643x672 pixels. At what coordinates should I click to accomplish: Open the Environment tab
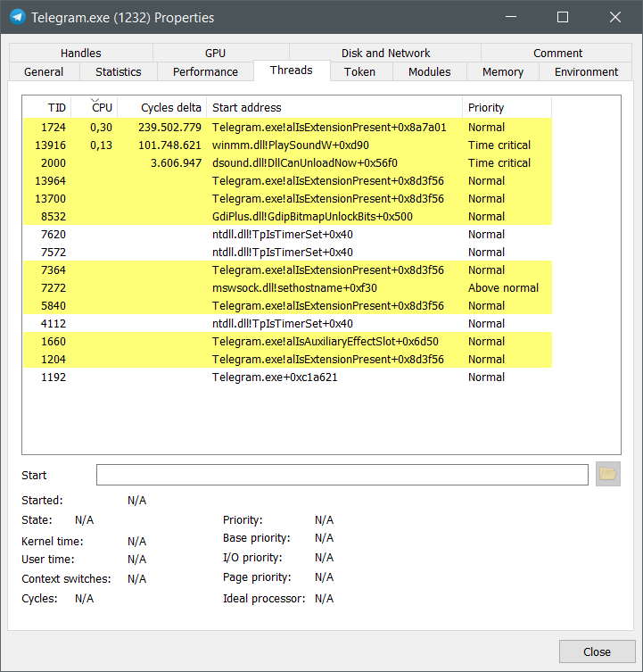click(586, 72)
